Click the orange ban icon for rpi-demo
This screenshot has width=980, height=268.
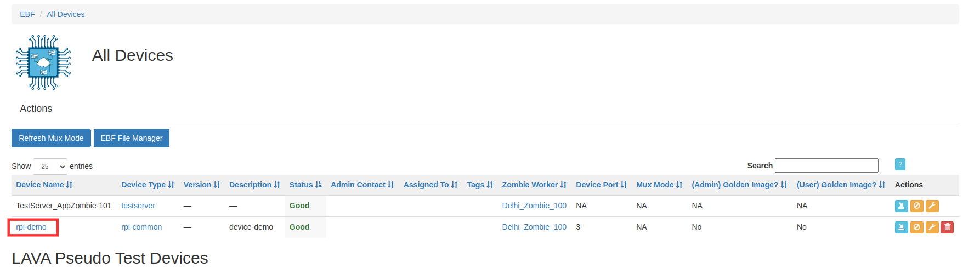tap(916, 227)
